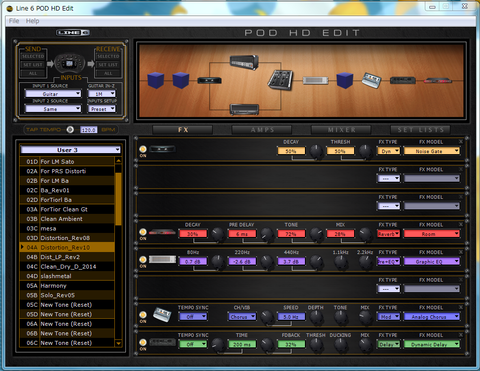Screen dimensions: 480x371
Task: Select the red reverb rack at chain end
Action: pyautogui.click(x=438, y=80)
